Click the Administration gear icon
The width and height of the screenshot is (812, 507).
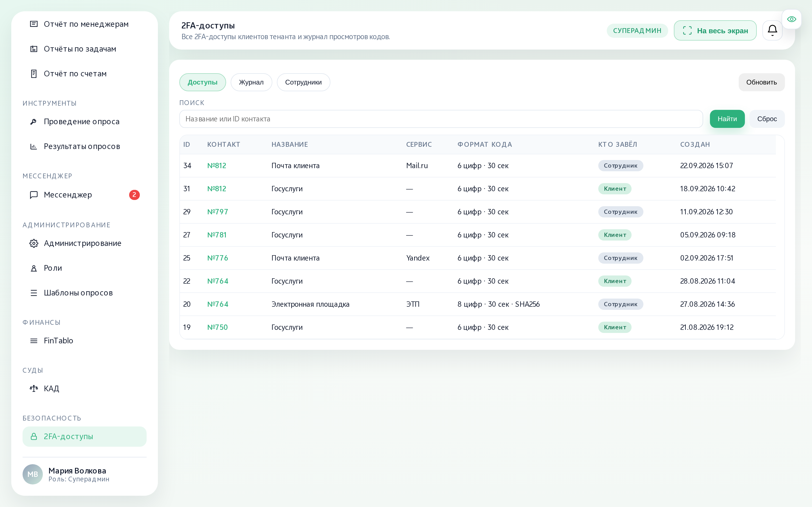point(34,243)
